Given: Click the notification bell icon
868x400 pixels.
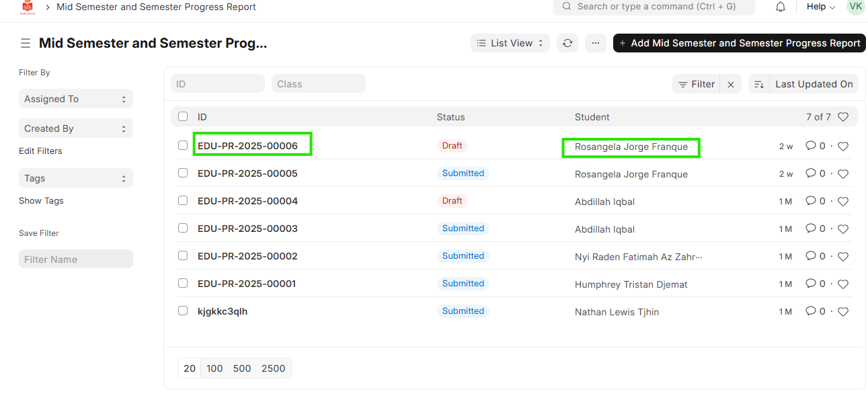Looking at the screenshot, I should pos(781,7).
